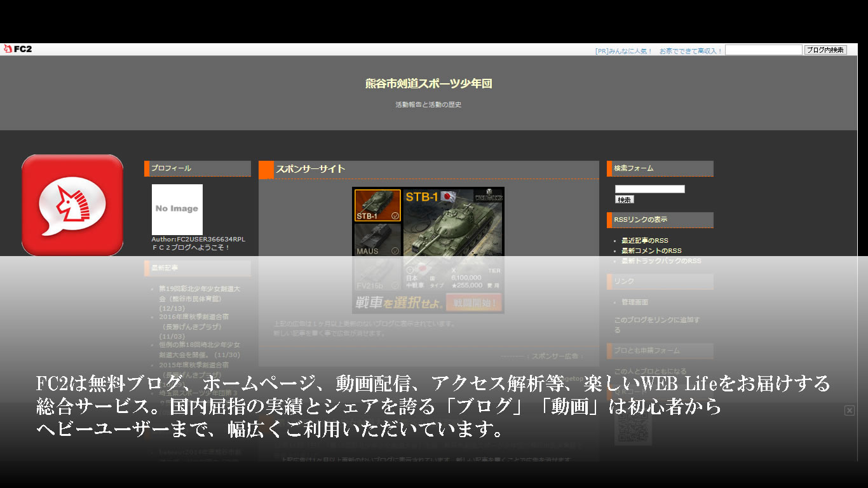The width and height of the screenshot is (868, 488).
Task: Open the 管理画面 link
Action: tap(635, 302)
